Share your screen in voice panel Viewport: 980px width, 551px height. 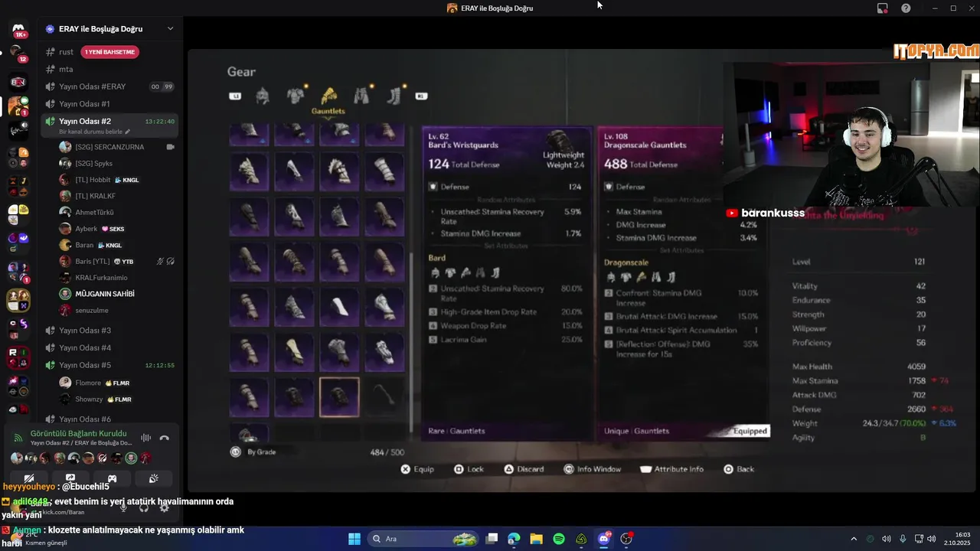click(70, 478)
